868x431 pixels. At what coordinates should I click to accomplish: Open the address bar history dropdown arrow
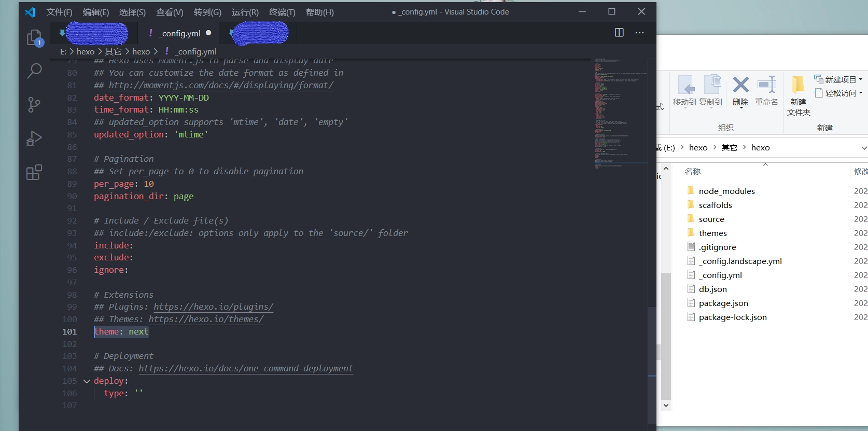pyautogui.click(x=863, y=148)
